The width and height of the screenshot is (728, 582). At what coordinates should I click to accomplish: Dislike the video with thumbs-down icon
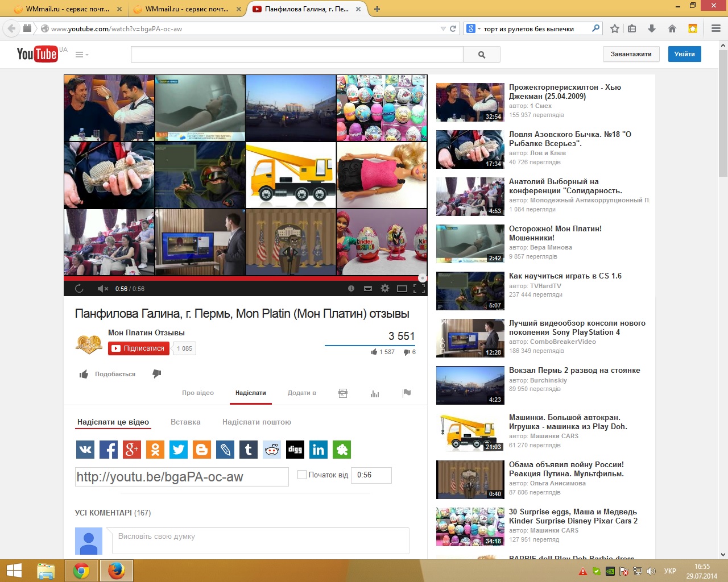pos(157,374)
